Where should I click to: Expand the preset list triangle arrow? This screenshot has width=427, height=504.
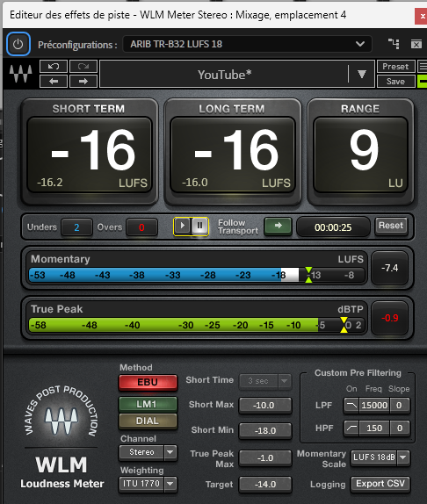pyautogui.click(x=362, y=75)
